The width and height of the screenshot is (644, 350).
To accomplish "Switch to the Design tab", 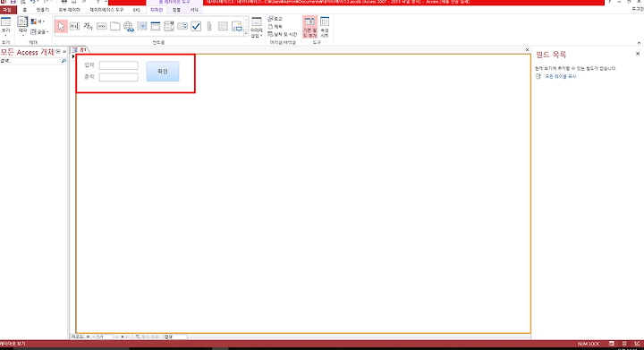I will pyautogui.click(x=156, y=10).
